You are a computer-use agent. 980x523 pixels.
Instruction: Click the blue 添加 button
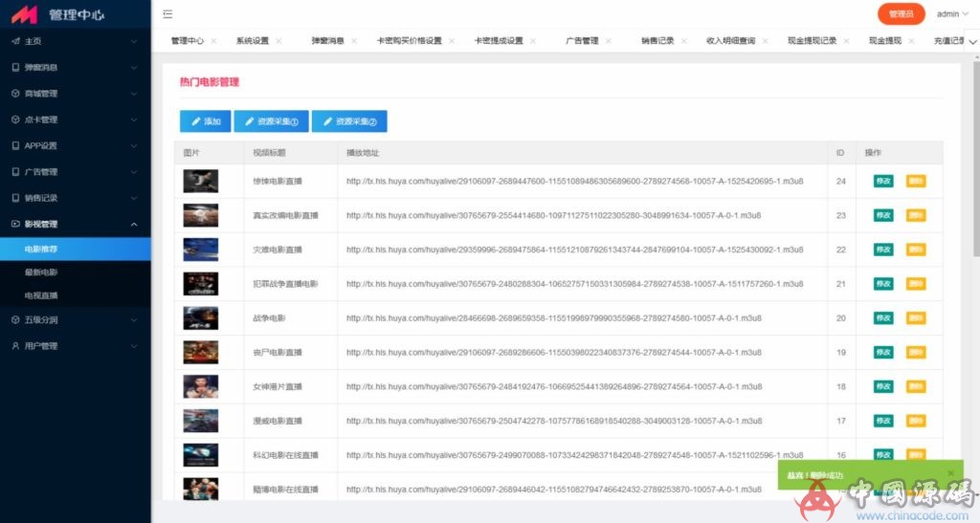[205, 121]
